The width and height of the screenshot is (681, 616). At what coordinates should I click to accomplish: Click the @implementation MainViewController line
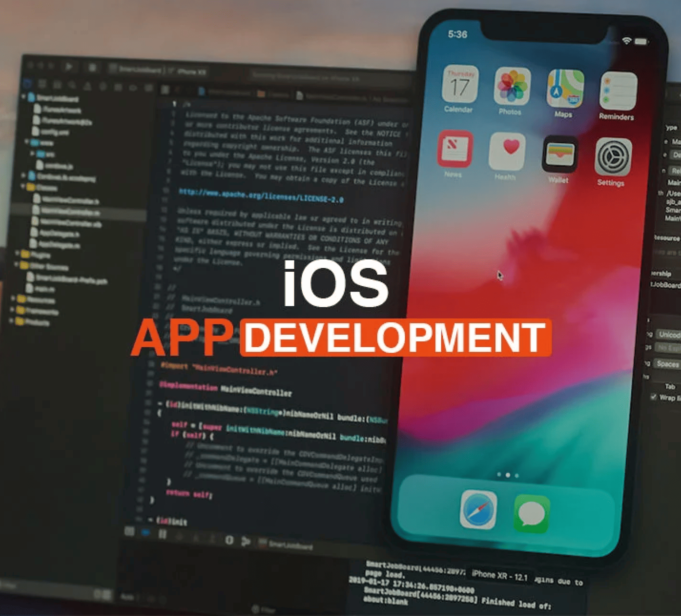click(225, 389)
